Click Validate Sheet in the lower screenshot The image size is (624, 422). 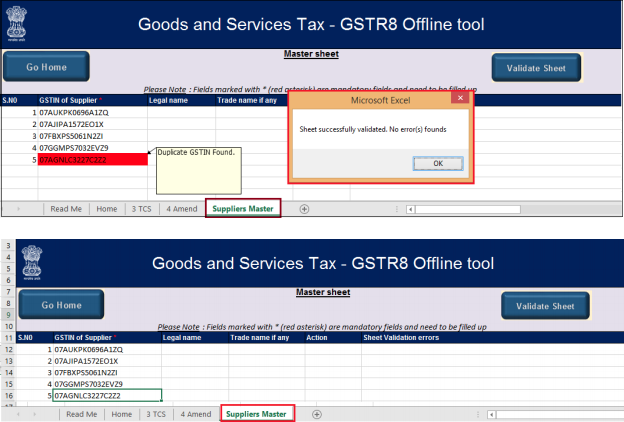545,306
